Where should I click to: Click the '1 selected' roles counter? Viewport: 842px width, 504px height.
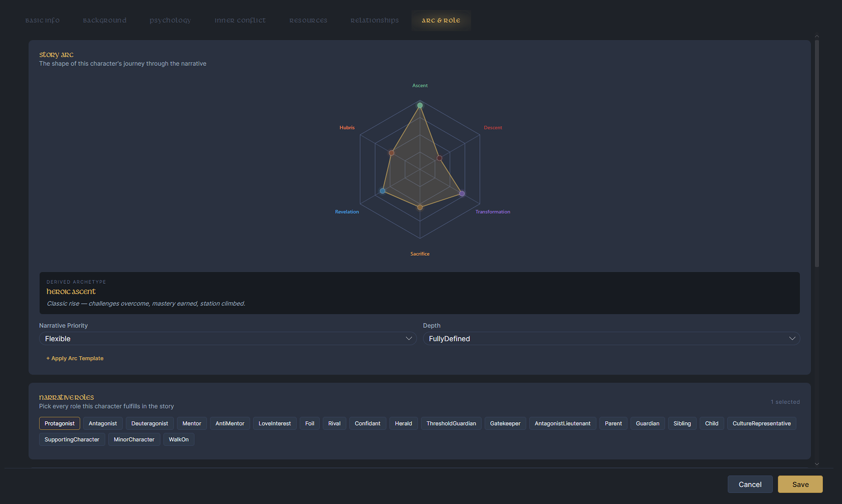pos(785,402)
